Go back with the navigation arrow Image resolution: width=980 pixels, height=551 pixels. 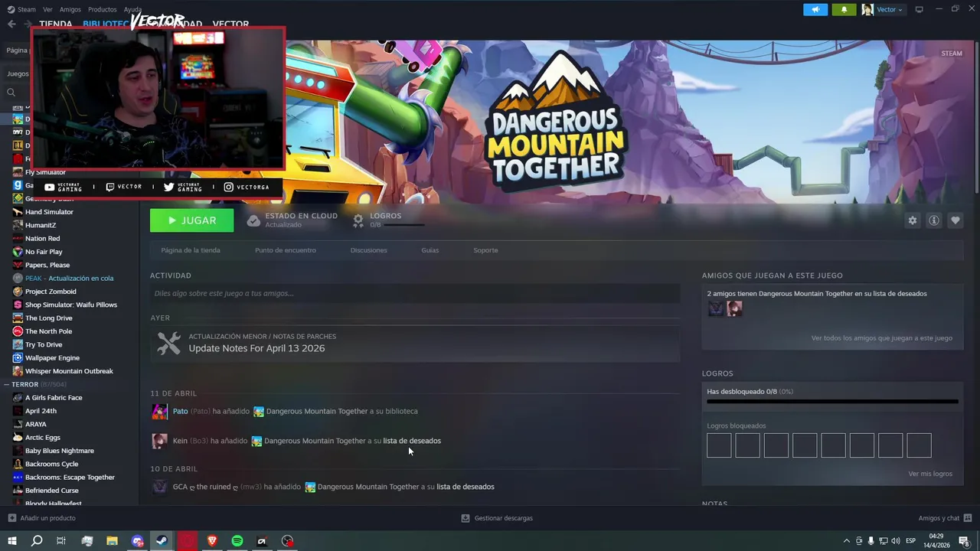(x=11, y=24)
